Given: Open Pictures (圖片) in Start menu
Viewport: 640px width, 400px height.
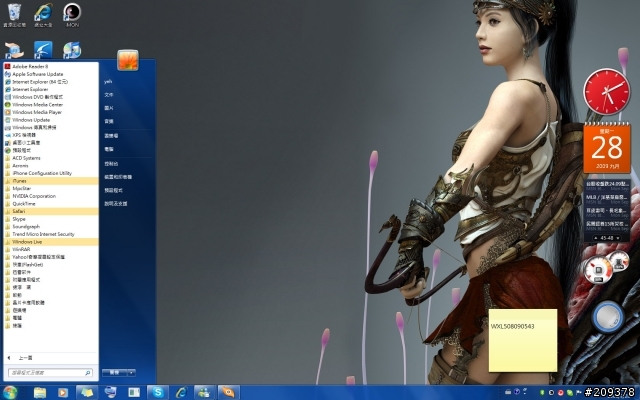Looking at the screenshot, I should point(109,108).
